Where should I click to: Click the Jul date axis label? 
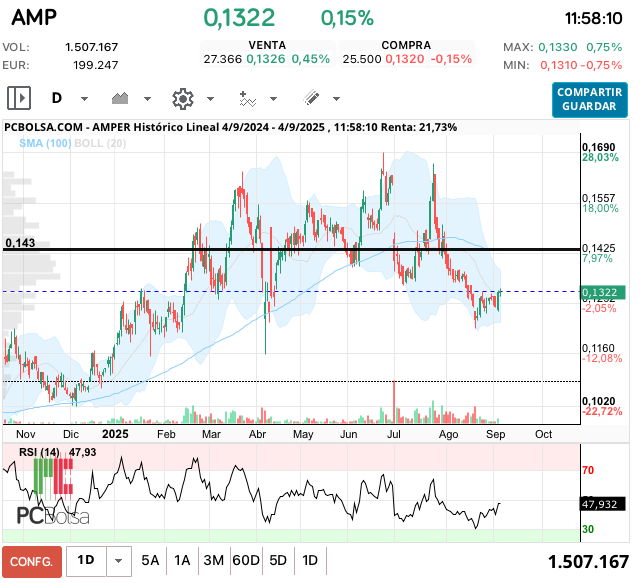pyautogui.click(x=394, y=434)
